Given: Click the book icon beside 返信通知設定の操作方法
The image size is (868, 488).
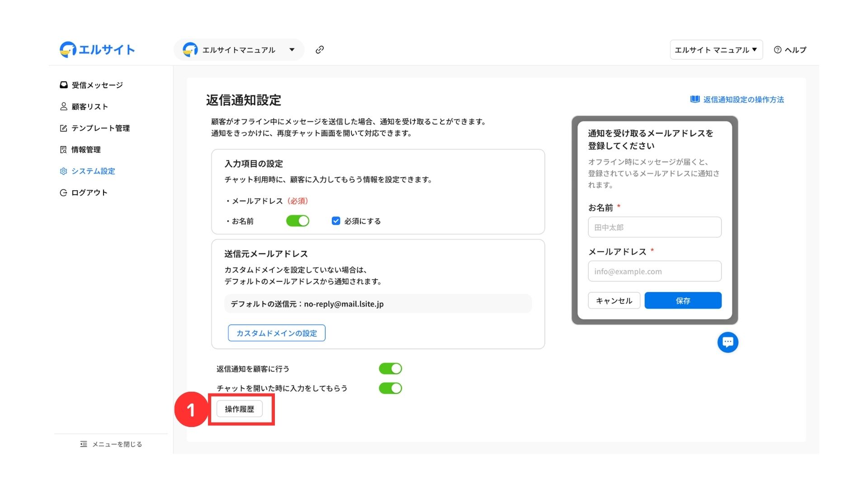Looking at the screenshot, I should [x=695, y=99].
